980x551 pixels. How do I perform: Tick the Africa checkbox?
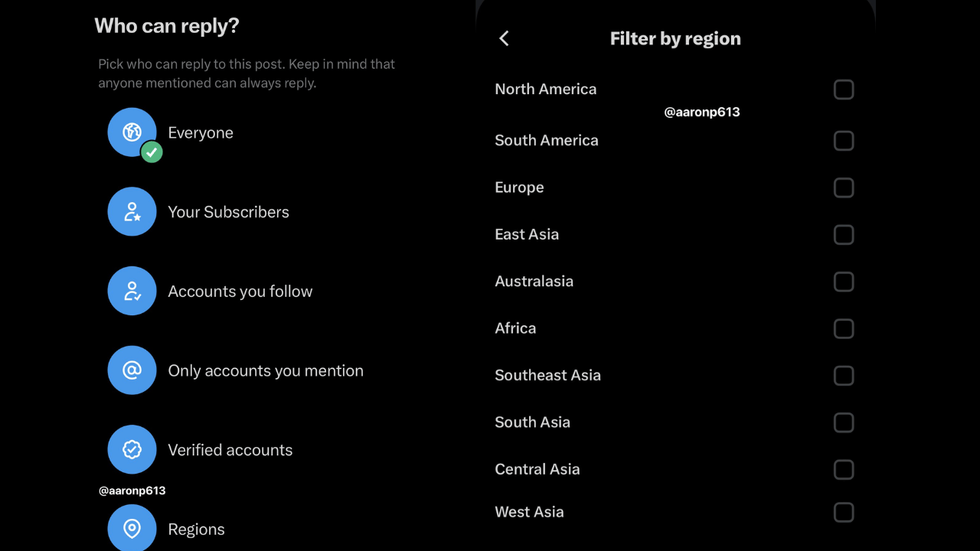[x=843, y=328]
